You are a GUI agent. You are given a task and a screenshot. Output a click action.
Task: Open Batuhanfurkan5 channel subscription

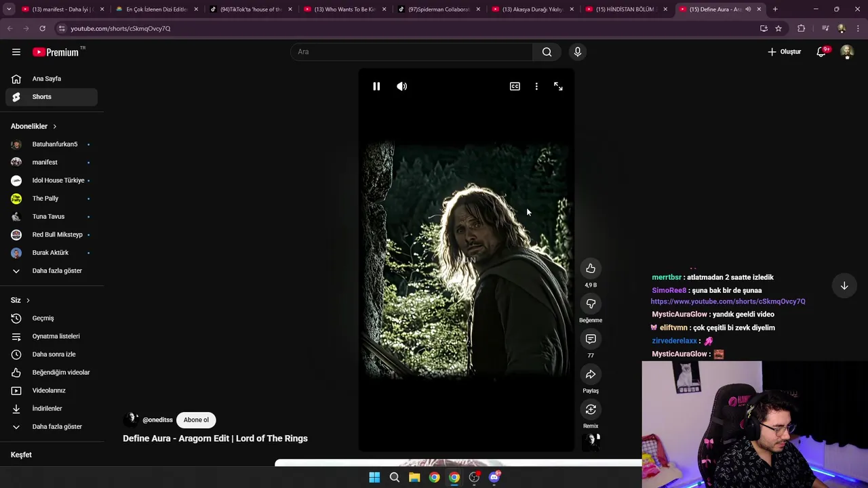tap(52, 144)
